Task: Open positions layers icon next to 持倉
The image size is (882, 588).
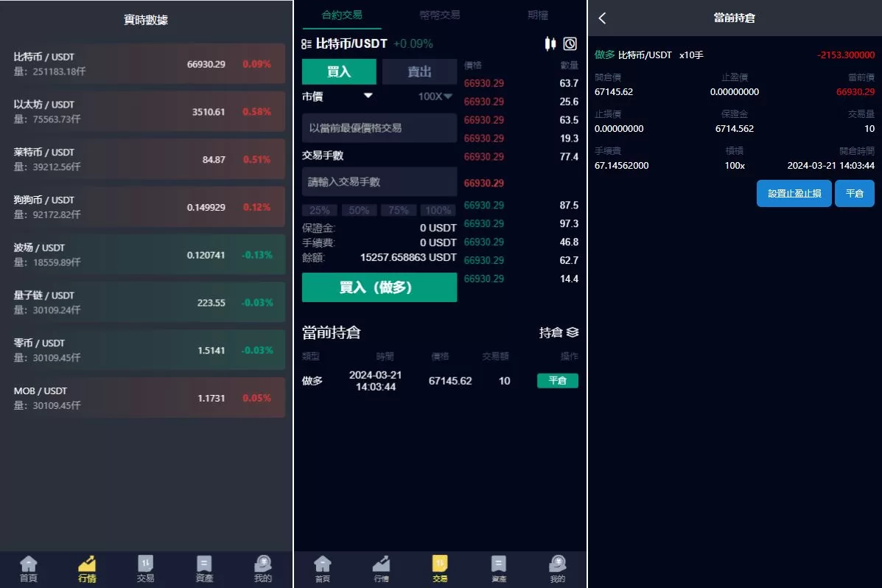Action: 573,332
